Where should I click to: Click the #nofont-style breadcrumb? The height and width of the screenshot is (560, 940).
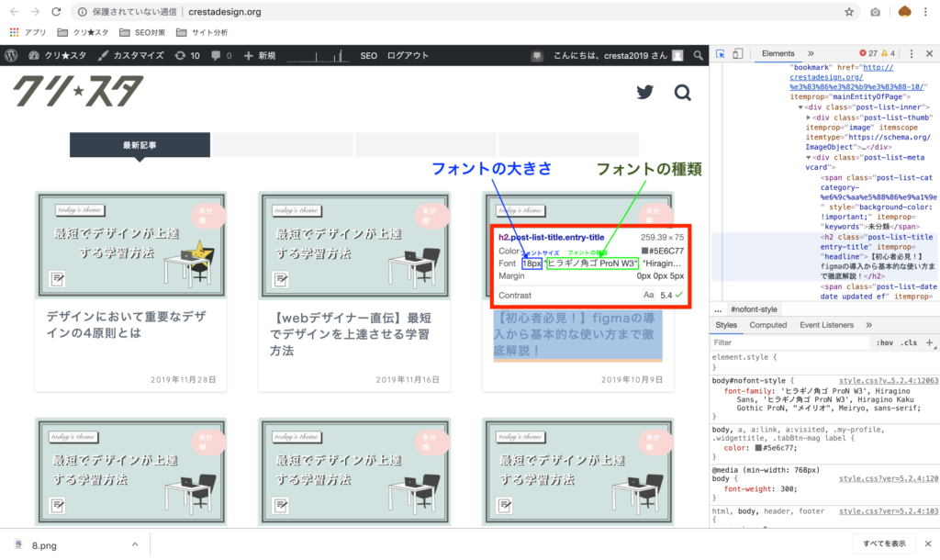pos(754,309)
